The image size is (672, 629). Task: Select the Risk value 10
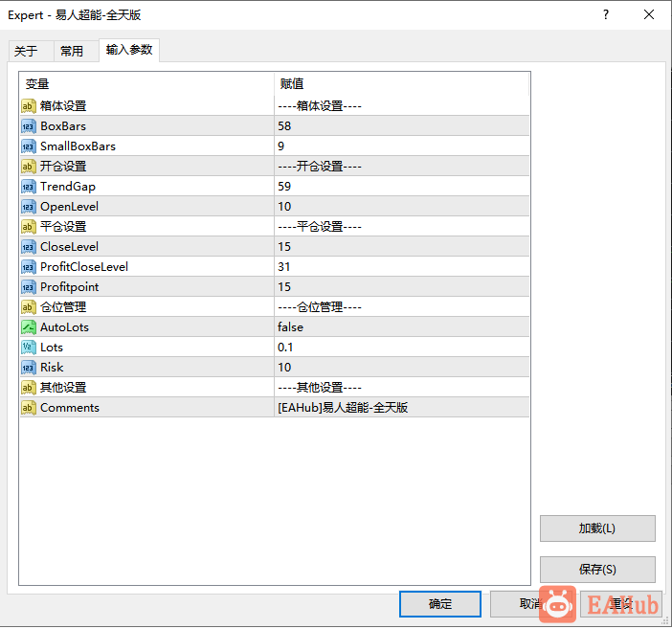coord(401,368)
